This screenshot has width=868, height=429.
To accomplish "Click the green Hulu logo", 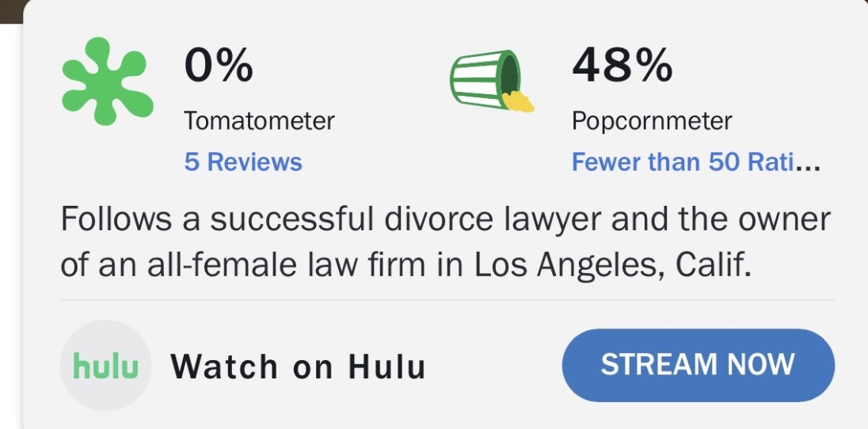I will point(105,366).
